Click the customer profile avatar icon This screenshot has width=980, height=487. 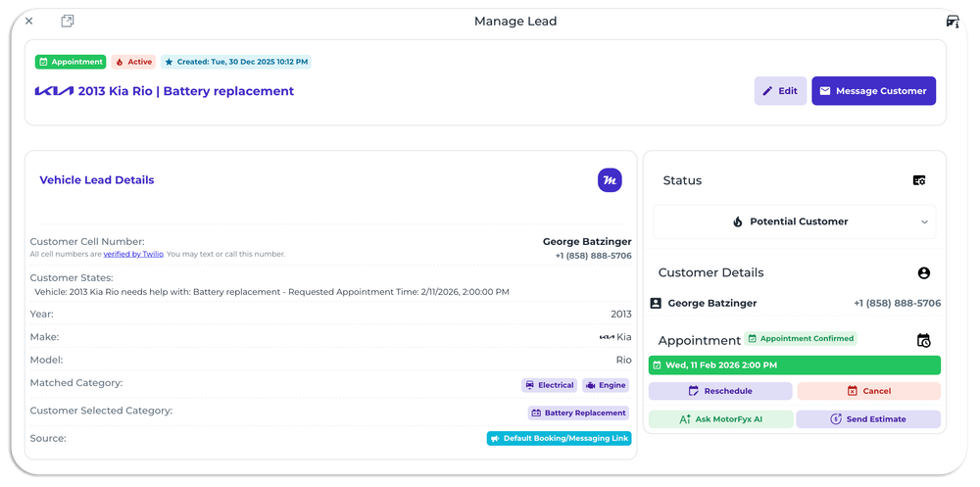(923, 273)
